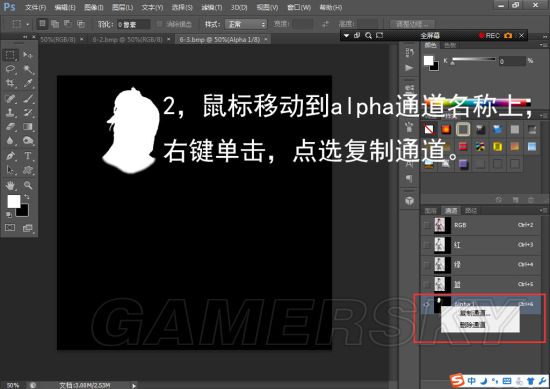550x389 pixels.
Task: Select the Hand tool
Action: click(10, 185)
